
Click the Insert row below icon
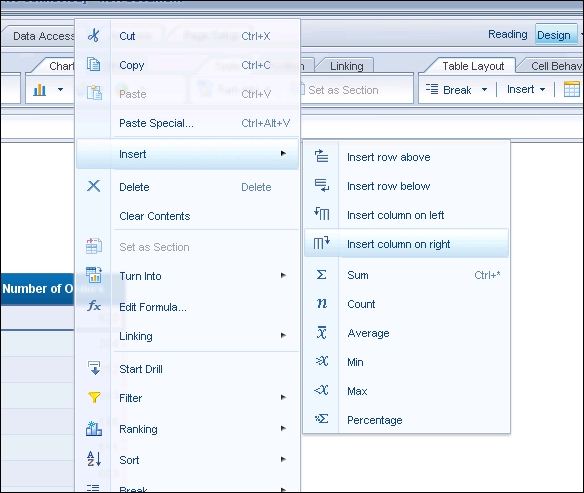(322, 185)
